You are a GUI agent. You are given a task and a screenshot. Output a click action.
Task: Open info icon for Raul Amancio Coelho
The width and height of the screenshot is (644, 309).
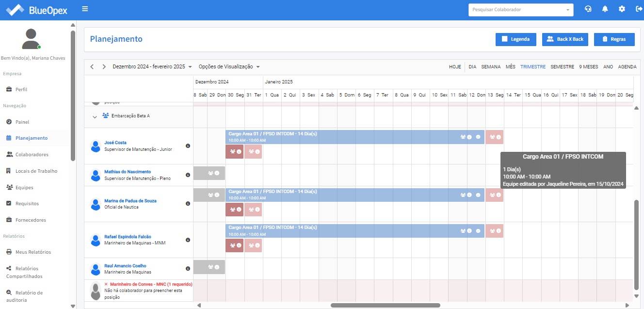point(188,268)
